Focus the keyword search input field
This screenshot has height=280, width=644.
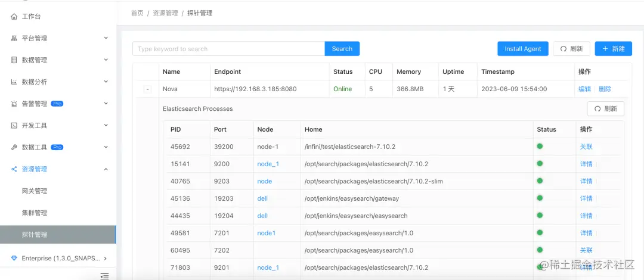229,48
